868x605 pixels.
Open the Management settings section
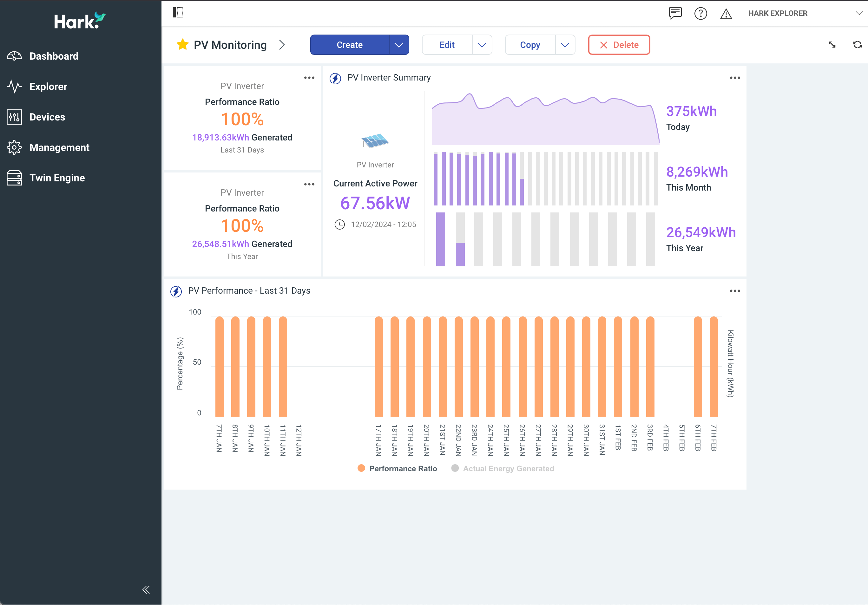point(59,147)
